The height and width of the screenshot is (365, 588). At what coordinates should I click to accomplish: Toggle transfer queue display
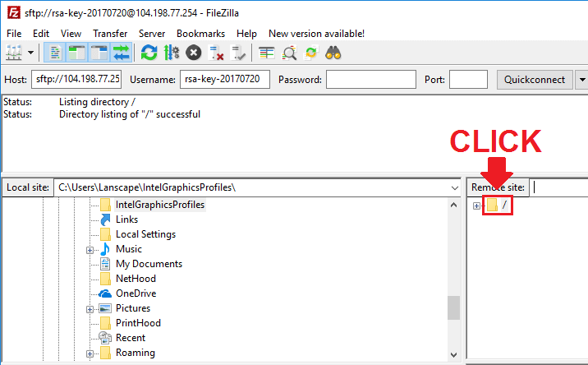click(x=121, y=53)
